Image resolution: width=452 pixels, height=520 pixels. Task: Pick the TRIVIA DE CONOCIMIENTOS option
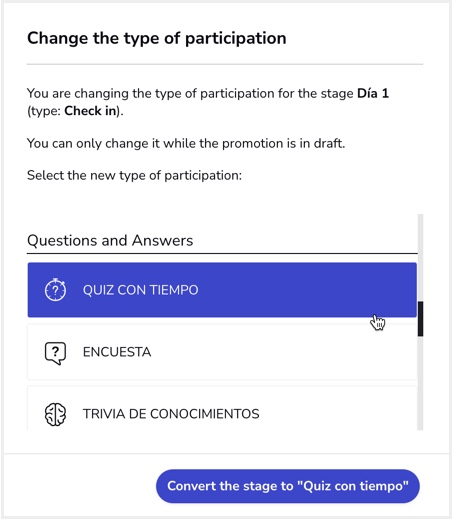pyautogui.click(x=222, y=408)
